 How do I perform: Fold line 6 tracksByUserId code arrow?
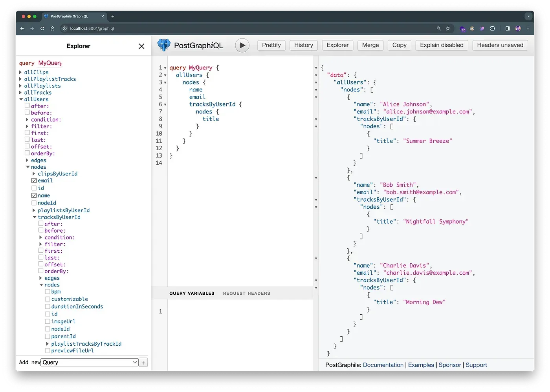click(x=165, y=105)
